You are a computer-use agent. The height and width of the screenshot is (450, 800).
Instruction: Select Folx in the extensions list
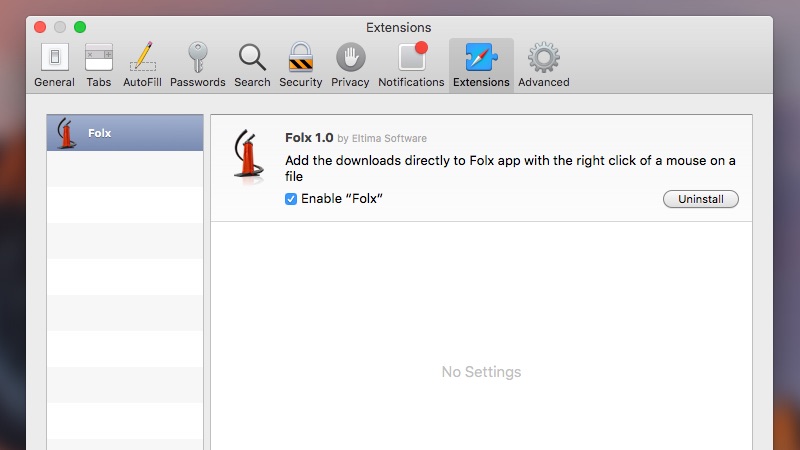pos(125,133)
